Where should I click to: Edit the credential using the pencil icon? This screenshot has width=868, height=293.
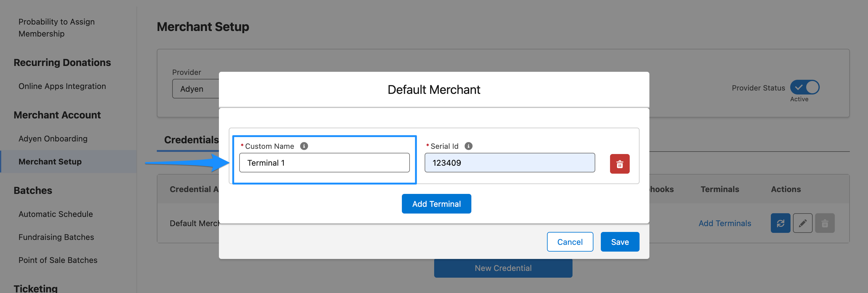803,223
